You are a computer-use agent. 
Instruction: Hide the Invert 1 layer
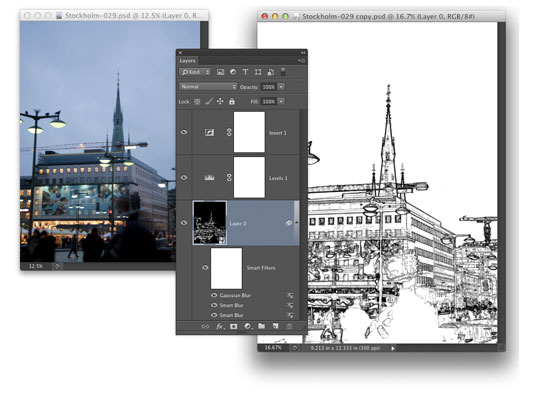tap(184, 132)
